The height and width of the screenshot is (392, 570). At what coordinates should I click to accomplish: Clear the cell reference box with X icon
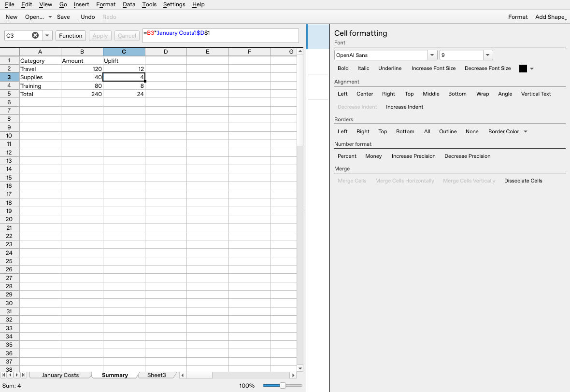35,35
